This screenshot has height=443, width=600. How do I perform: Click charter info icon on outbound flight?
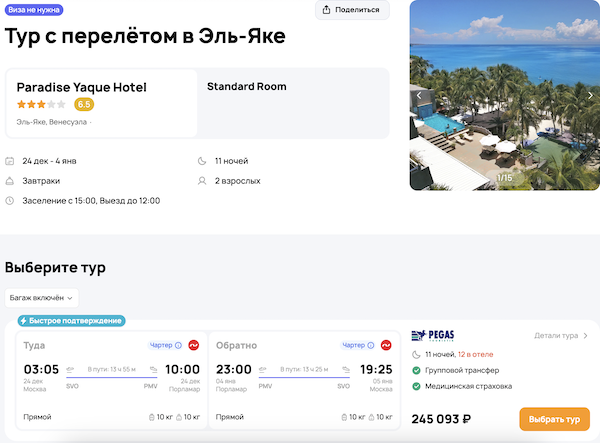(x=178, y=346)
